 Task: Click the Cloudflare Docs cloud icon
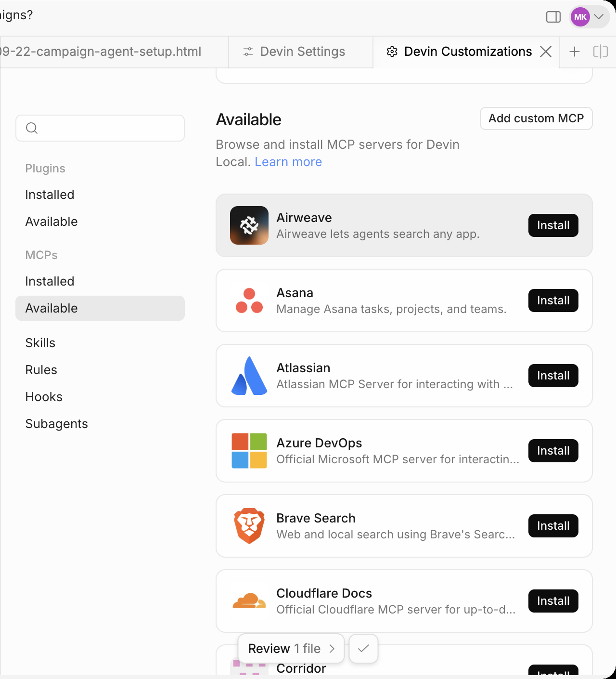[249, 601]
